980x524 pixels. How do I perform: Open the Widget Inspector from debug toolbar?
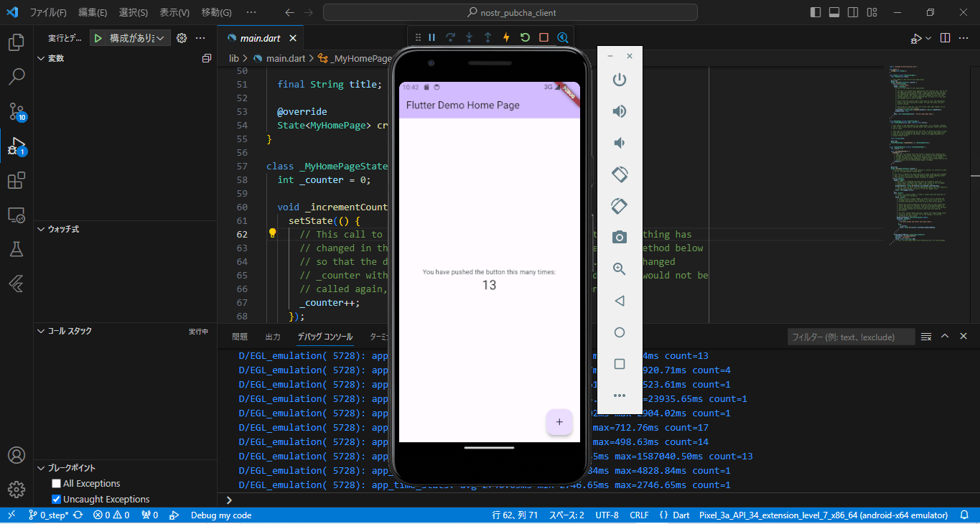pos(563,37)
